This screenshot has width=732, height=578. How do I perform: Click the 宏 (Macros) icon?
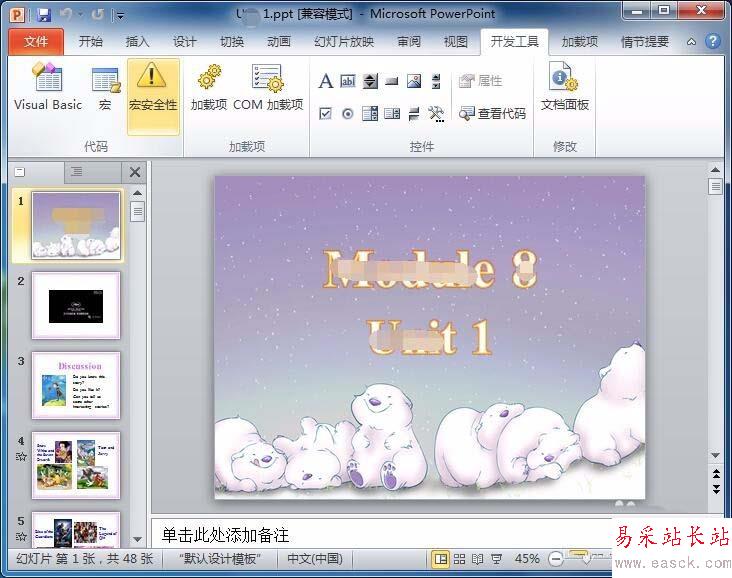(x=105, y=88)
